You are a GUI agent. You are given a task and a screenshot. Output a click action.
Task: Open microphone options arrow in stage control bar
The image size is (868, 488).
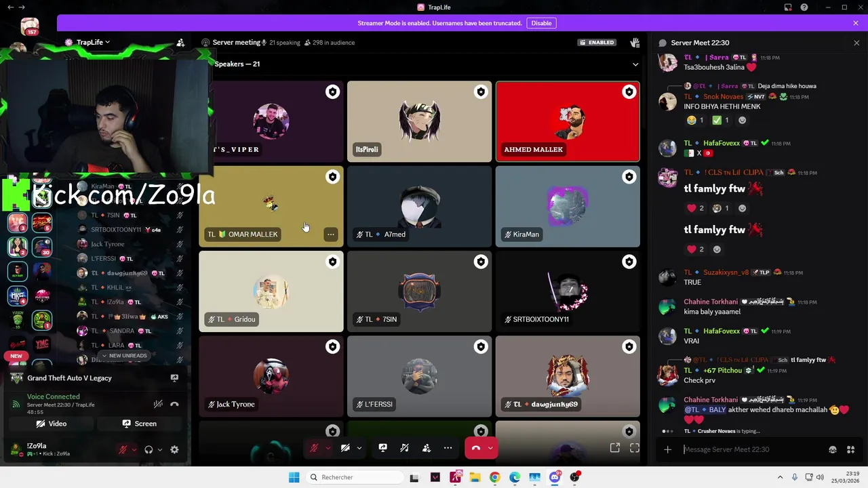tap(328, 448)
